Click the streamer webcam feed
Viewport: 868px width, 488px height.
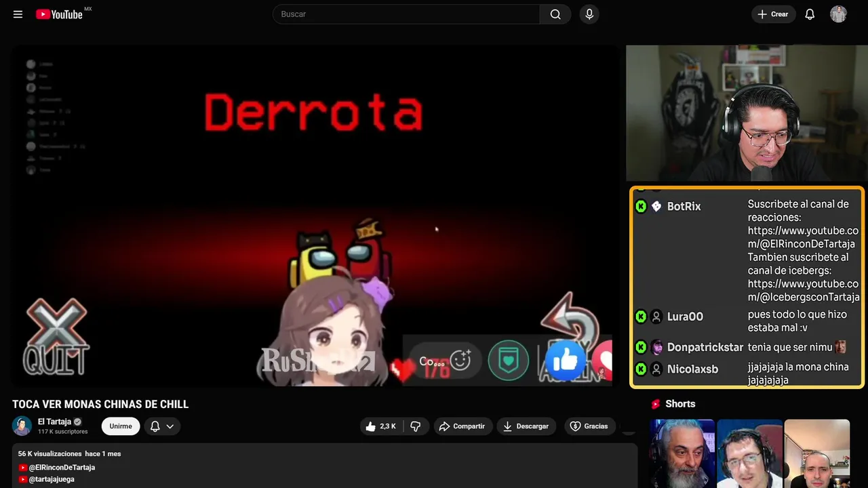pos(747,113)
